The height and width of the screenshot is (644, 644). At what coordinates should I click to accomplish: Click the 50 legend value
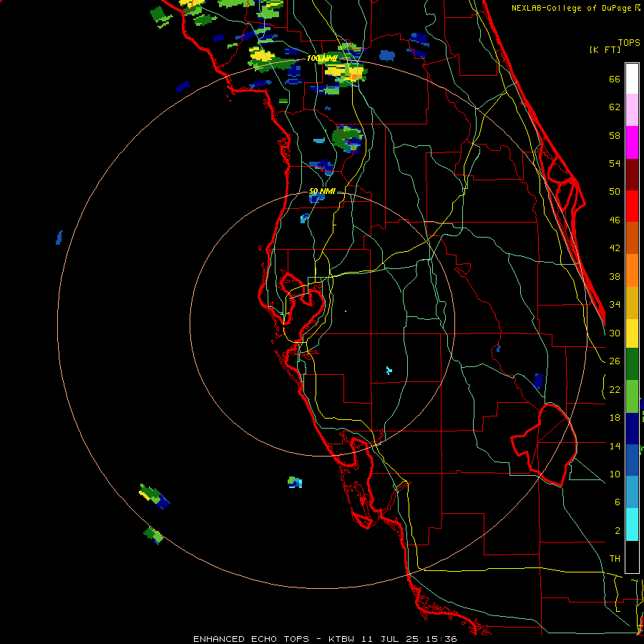pos(615,192)
